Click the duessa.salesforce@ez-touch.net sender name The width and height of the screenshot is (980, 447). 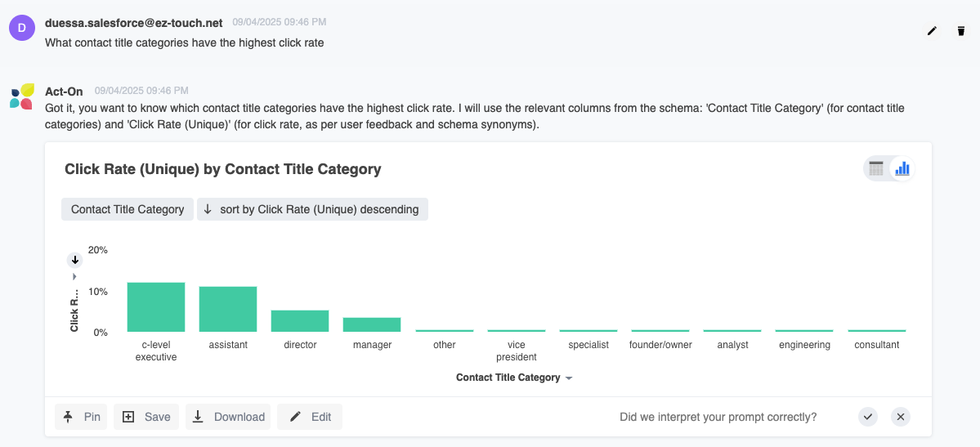point(134,23)
